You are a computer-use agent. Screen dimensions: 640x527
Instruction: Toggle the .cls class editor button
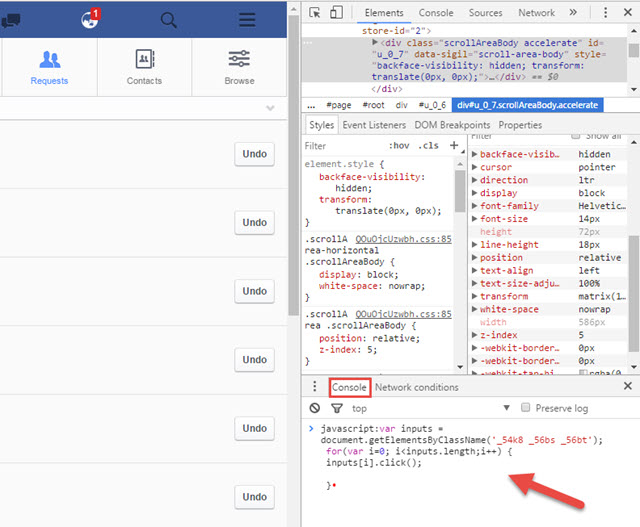tap(428, 146)
